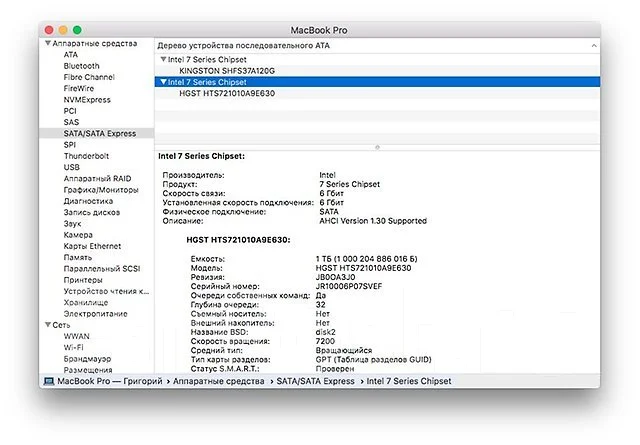Click the MacBook Pro computer icon in path bar
The width and height of the screenshot is (640, 445).
point(49,381)
